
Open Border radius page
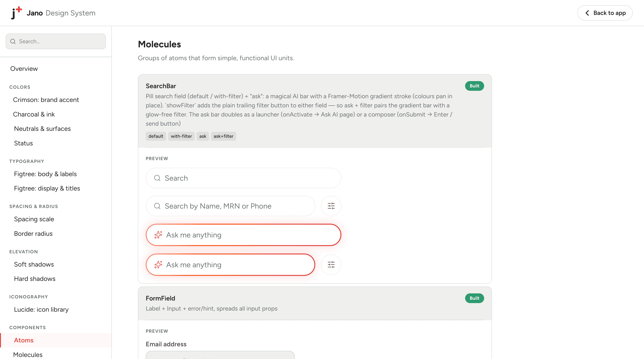pyautogui.click(x=33, y=234)
